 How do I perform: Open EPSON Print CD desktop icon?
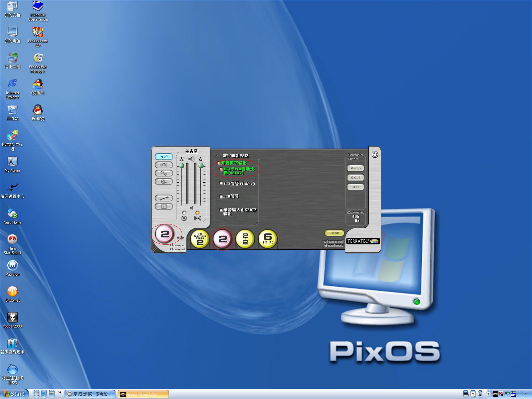38,37
